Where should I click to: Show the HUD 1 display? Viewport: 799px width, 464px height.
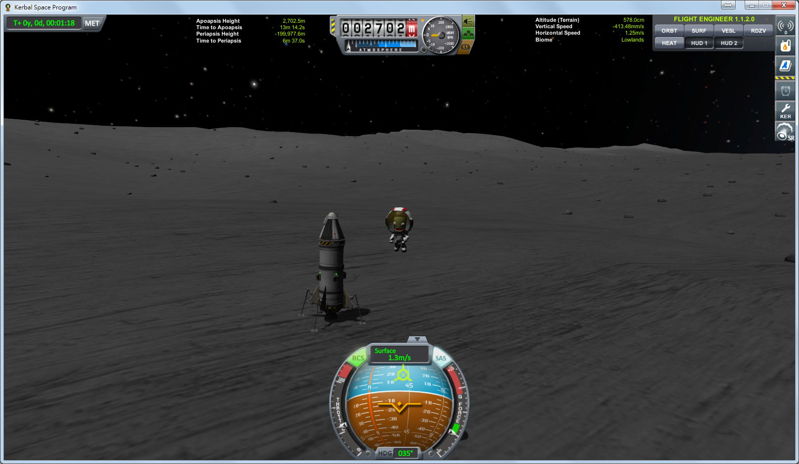[x=699, y=43]
